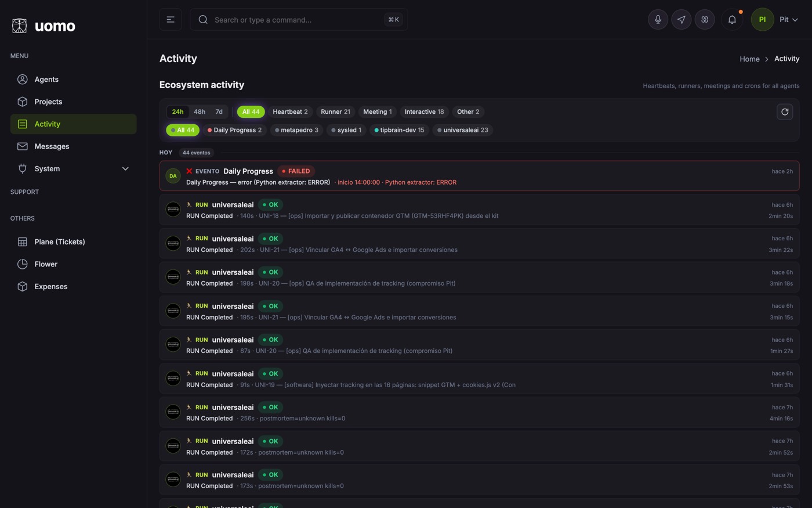Click the Messages envelope icon in sidebar
The height and width of the screenshot is (508, 812).
[x=22, y=146]
